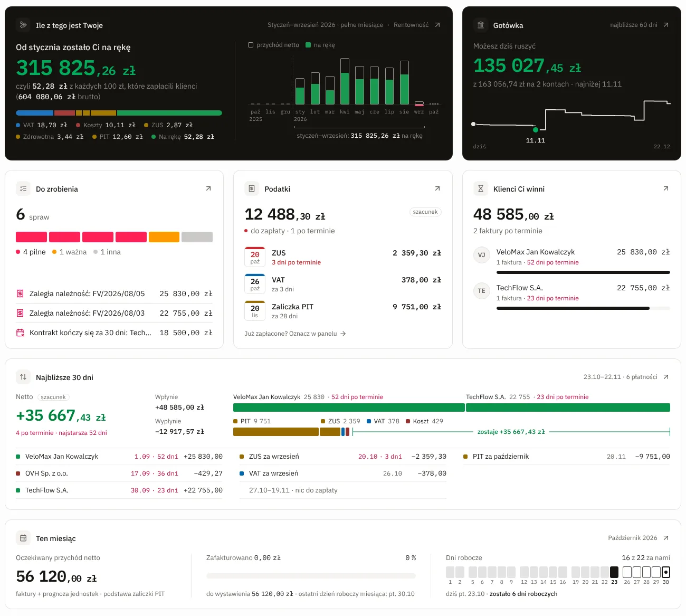
Task: Open the "PIT za październik" payment row
Action: tap(567, 457)
